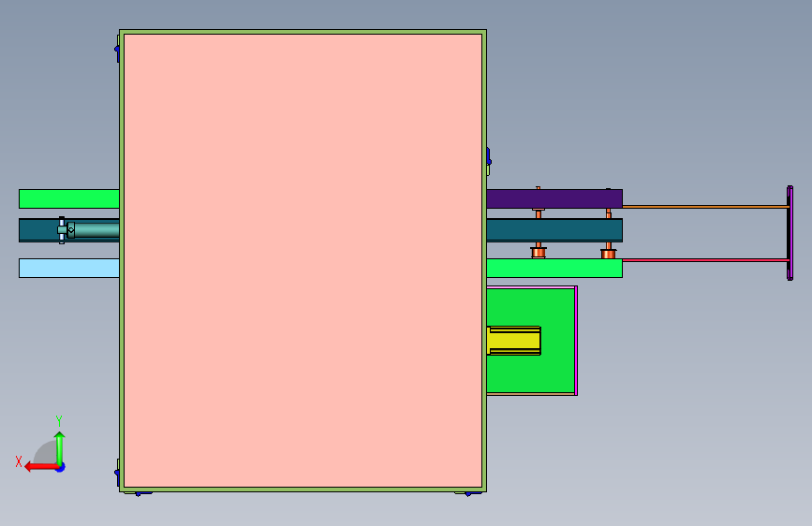Select the red rod to the end plate
The width and height of the screenshot is (812, 526).
click(x=705, y=260)
